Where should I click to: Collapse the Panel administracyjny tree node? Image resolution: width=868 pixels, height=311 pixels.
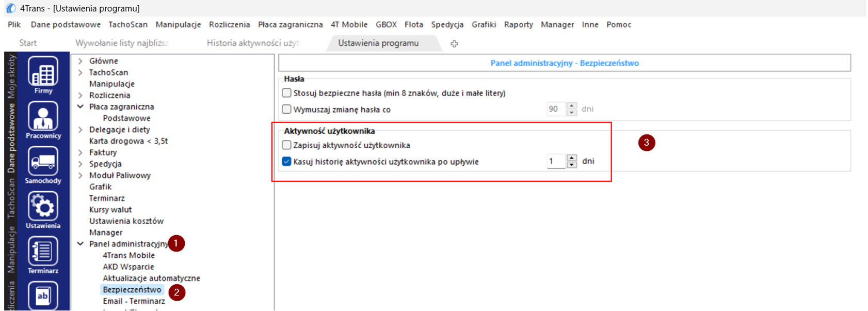(x=81, y=244)
